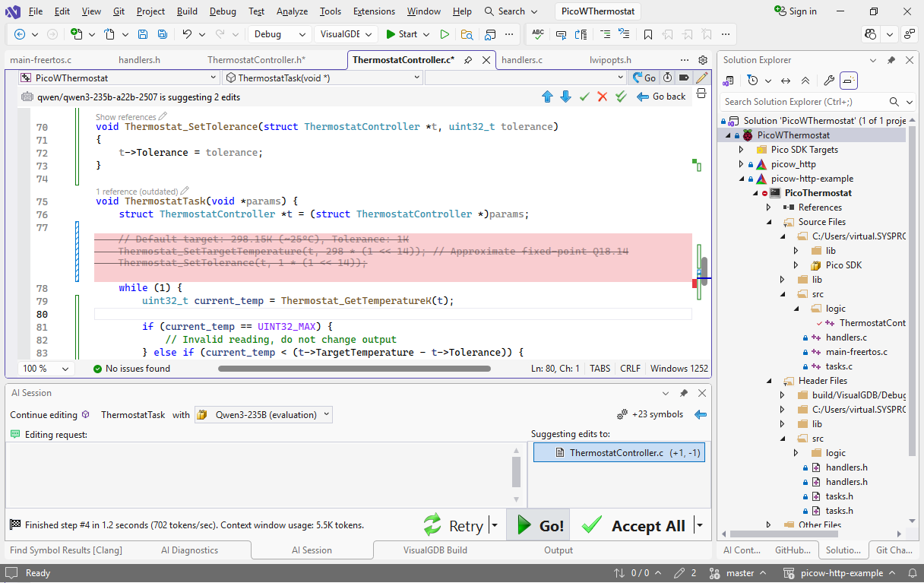Go to the previous suggested edit (up arrow)
Image resolution: width=924 pixels, height=583 pixels.
(x=547, y=97)
